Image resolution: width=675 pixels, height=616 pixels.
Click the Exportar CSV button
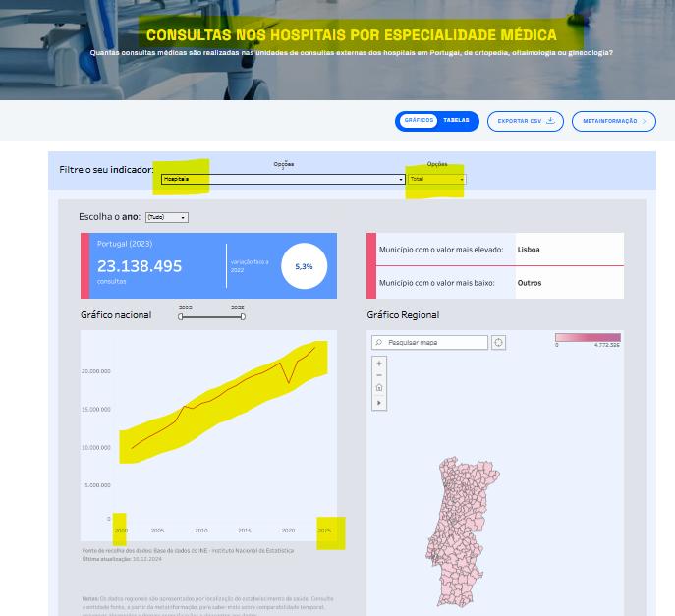point(526,121)
